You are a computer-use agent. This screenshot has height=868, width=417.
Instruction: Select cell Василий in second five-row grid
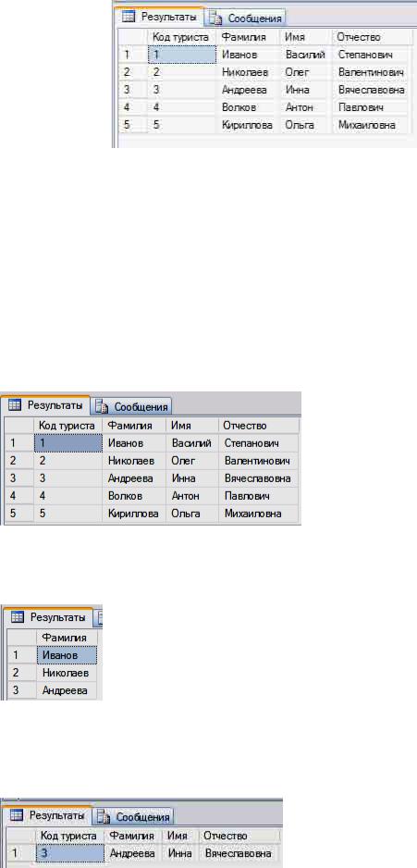192,443
